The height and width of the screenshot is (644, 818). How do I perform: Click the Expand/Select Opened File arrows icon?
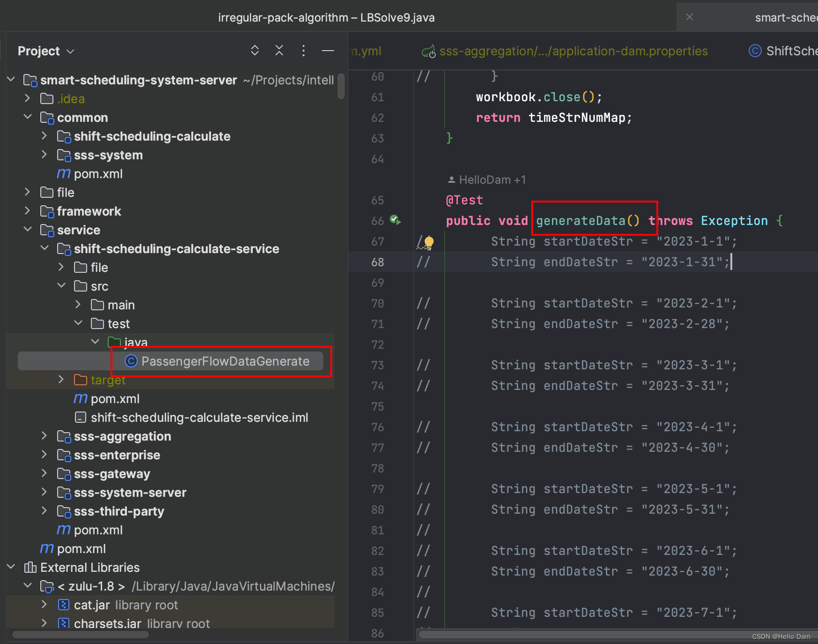(255, 51)
